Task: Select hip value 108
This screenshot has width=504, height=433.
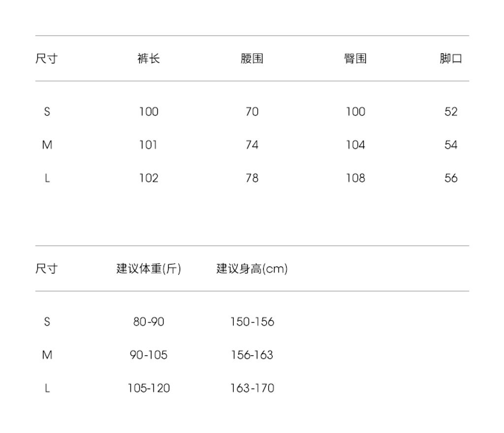Action: 355,178
